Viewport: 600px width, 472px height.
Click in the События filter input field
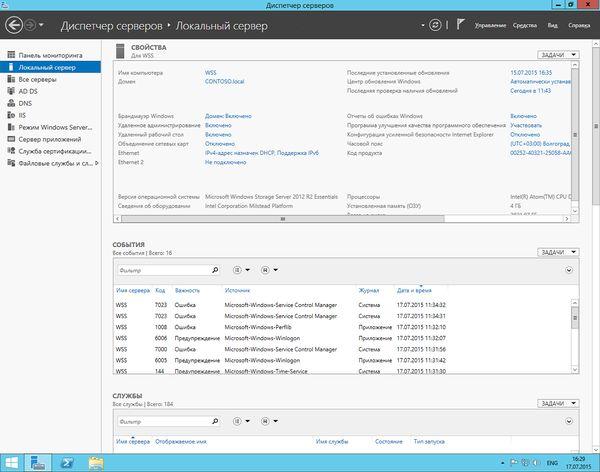click(164, 270)
